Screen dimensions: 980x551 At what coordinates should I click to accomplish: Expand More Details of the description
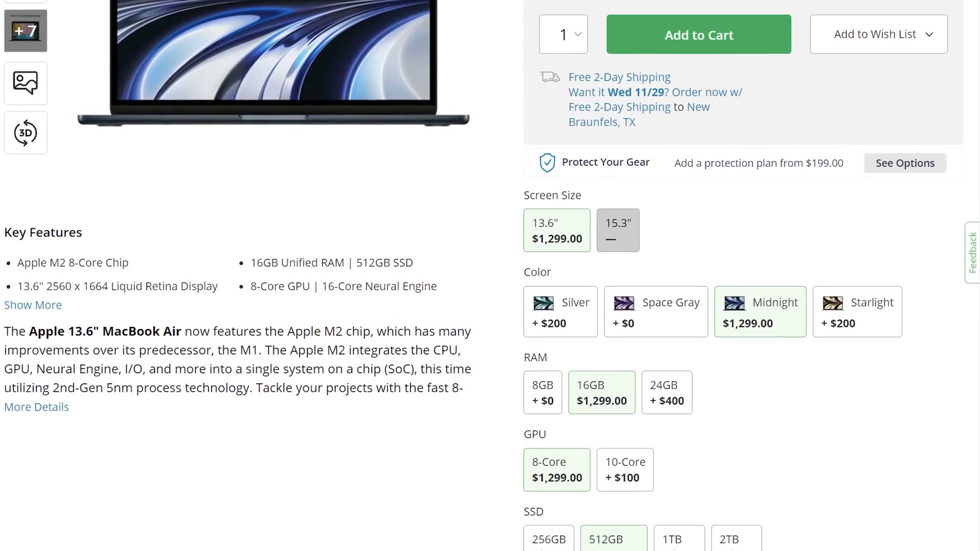point(36,407)
